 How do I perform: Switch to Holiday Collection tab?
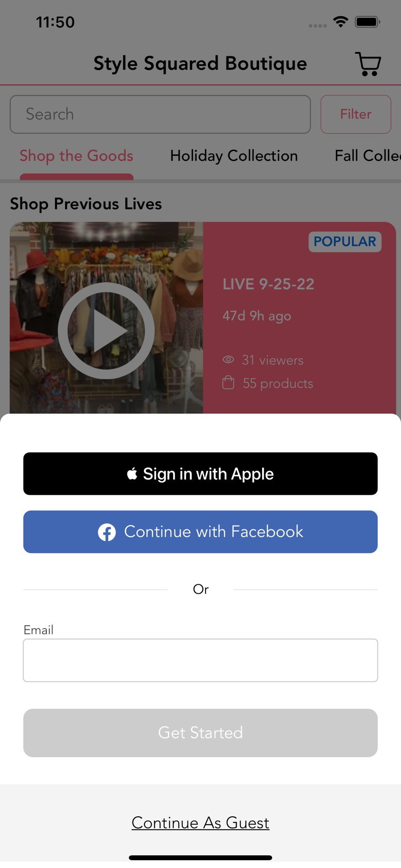(x=234, y=156)
